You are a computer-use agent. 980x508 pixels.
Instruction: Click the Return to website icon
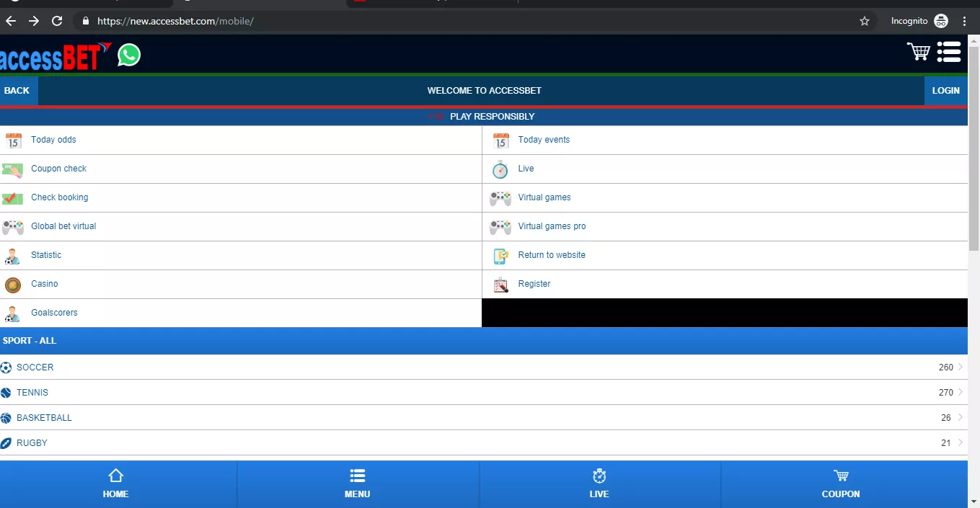[500, 256]
